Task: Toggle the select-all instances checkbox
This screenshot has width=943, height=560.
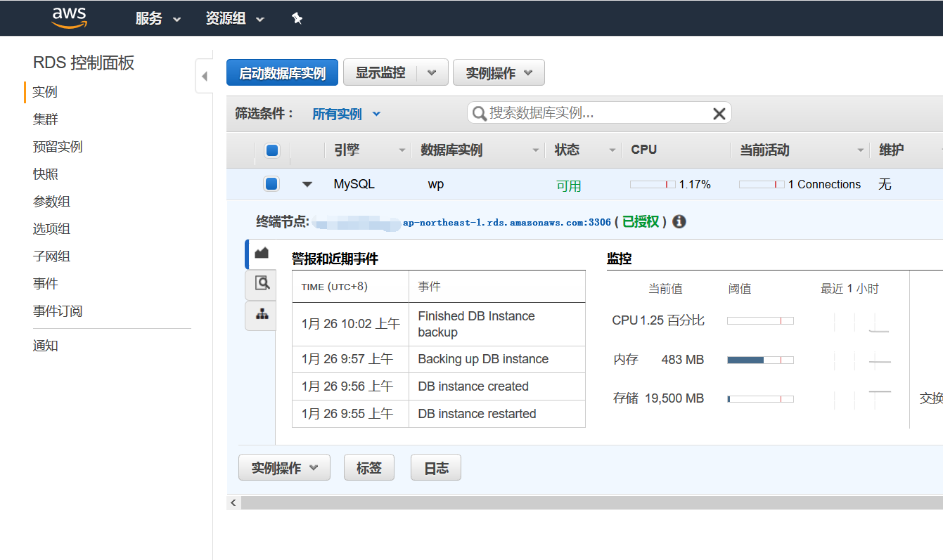Action: tap(271, 150)
